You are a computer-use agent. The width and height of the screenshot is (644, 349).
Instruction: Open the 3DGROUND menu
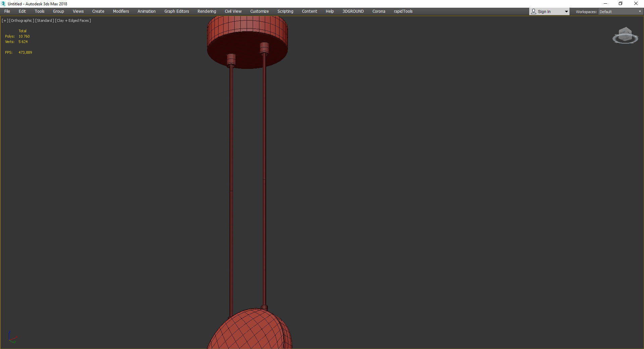353,11
